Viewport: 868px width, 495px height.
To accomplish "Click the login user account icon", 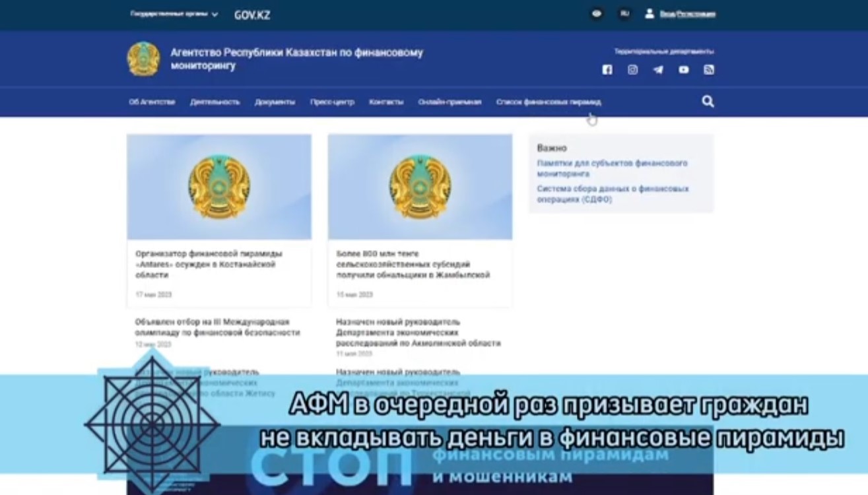I will click(650, 14).
